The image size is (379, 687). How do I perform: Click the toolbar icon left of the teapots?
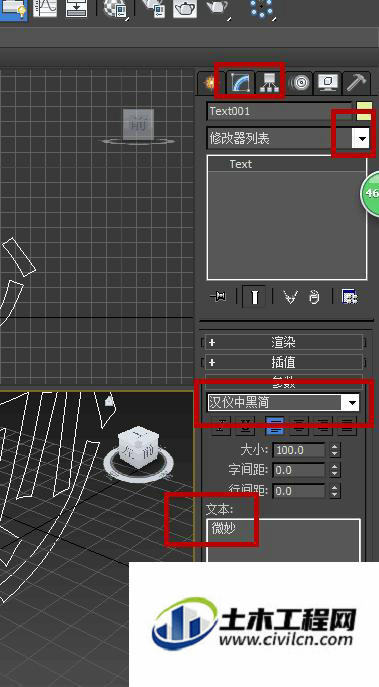coord(116,8)
